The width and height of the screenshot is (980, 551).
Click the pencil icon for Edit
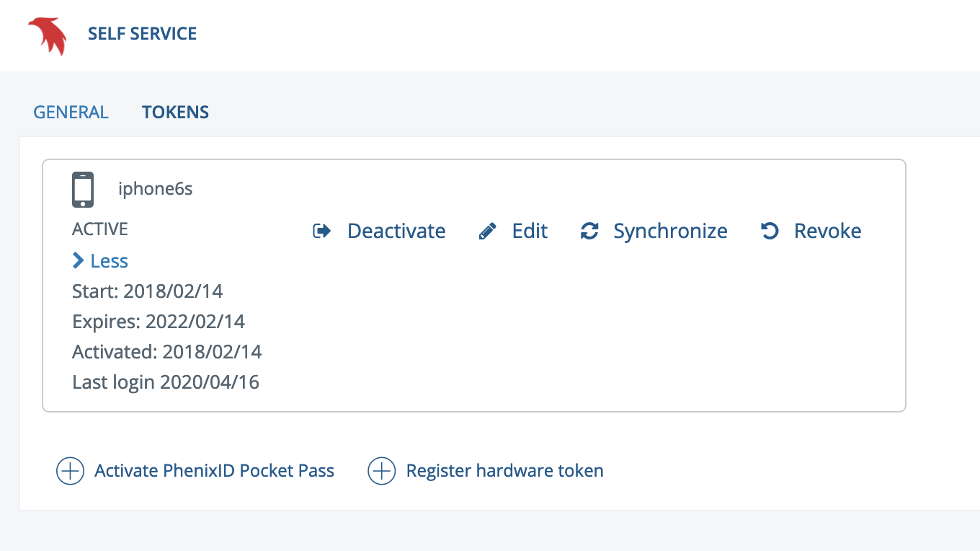pyautogui.click(x=488, y=232)
